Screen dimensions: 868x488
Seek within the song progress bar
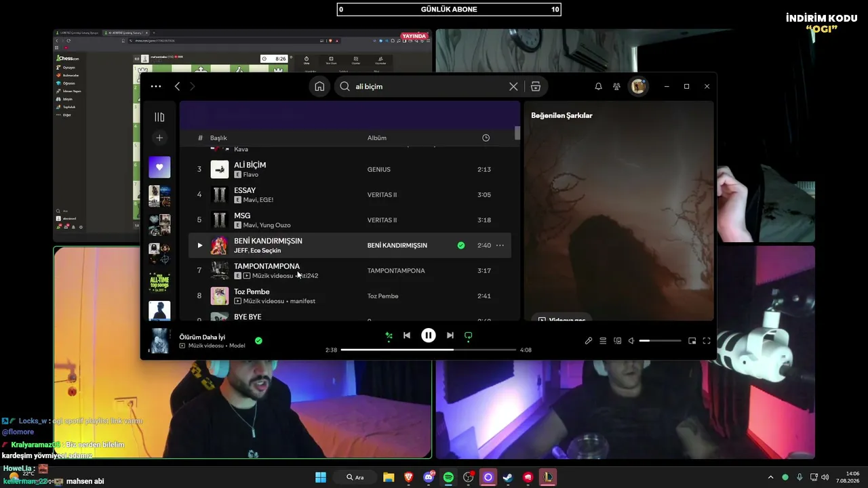(429, 350)
